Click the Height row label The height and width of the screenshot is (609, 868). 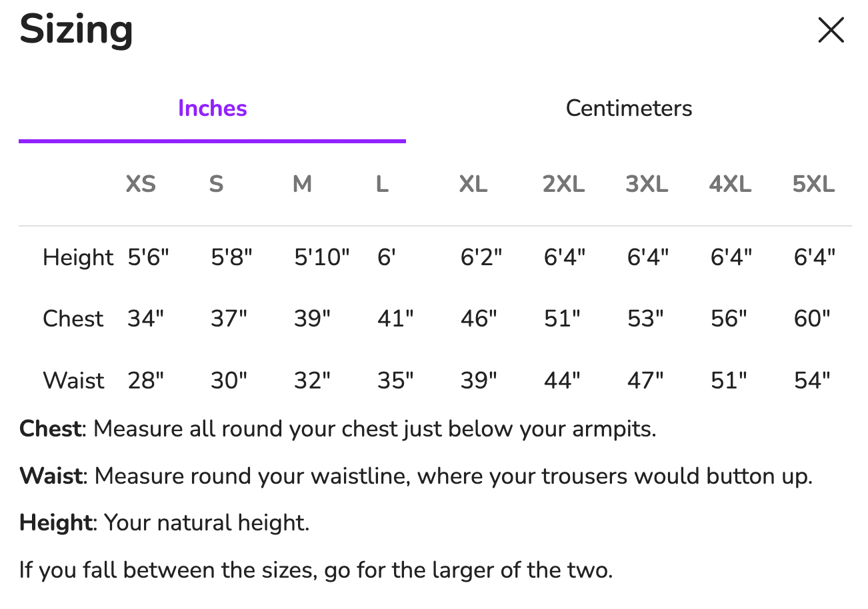point(78,257)
